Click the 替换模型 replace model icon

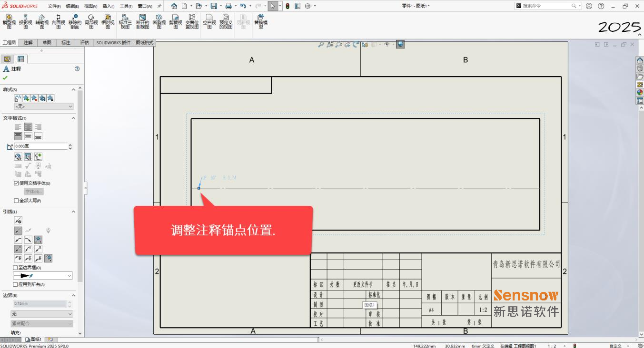coord(260,21)
